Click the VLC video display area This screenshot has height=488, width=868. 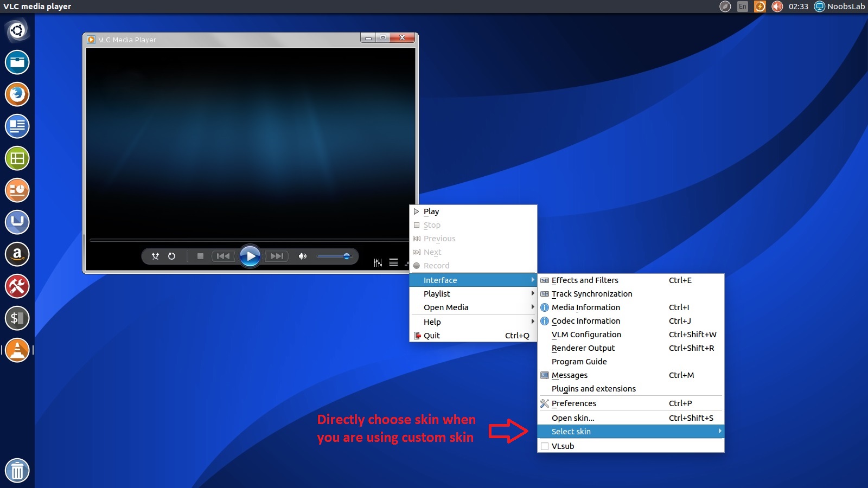click(250, 142)
